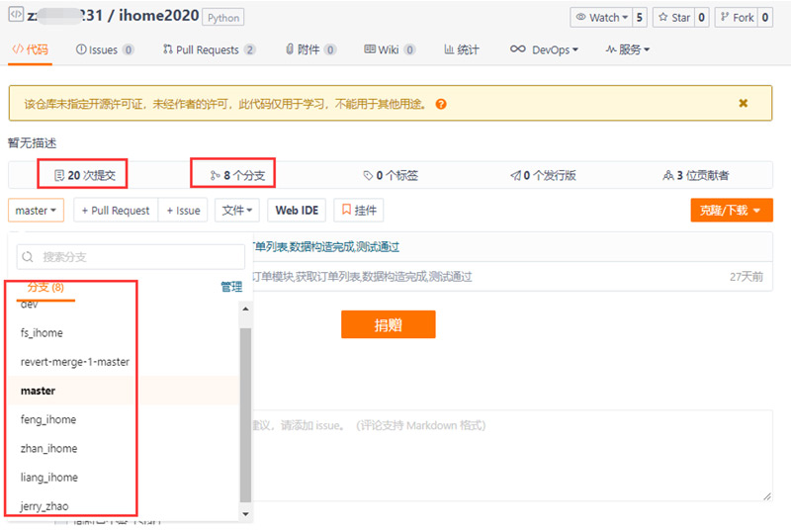Click the Python language label
The width and height of the screenshot is (791, 532).
click(x=223, y=18)
